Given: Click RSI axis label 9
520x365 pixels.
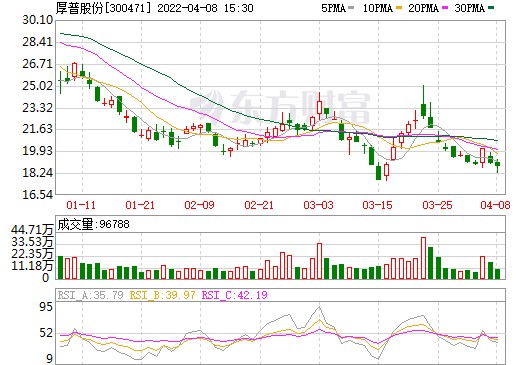Looking at the screenshot, I should click(x=49, y=359).
